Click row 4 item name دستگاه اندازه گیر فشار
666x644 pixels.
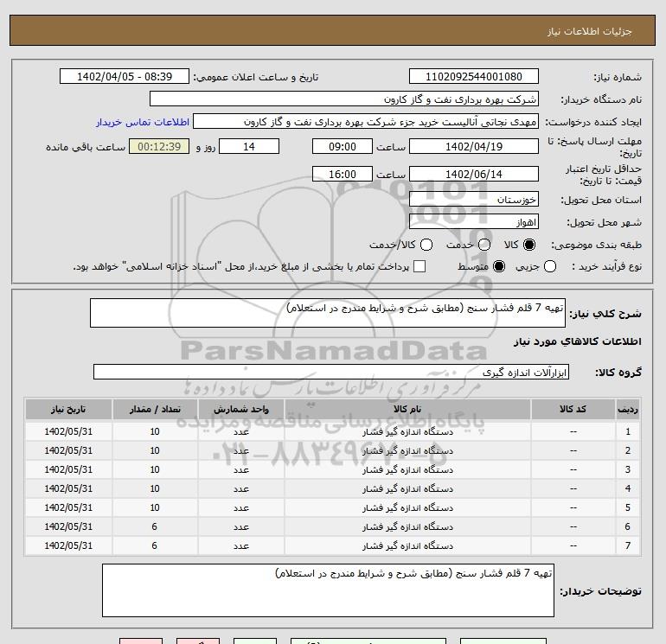pos(407,489)
